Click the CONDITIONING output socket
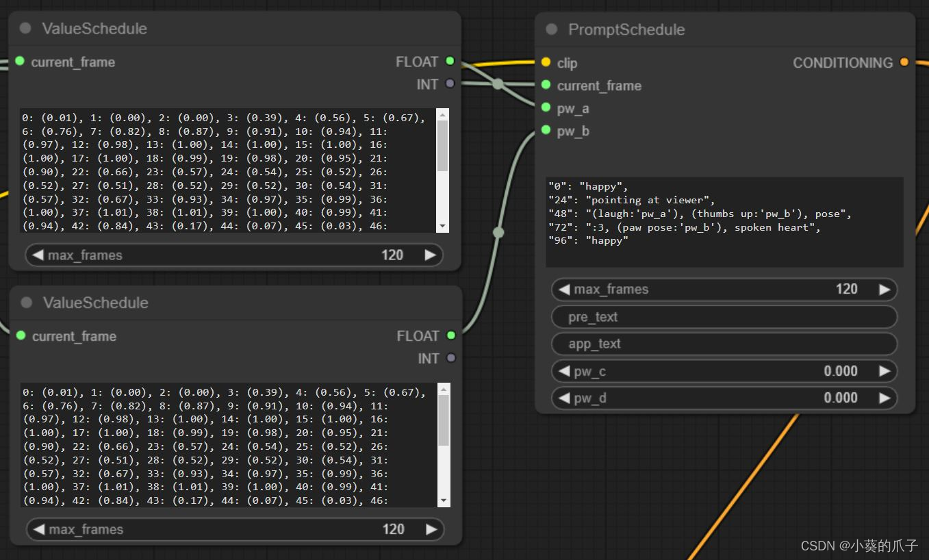Viewport: 929px width, 560px height. (x=904, y=62)
